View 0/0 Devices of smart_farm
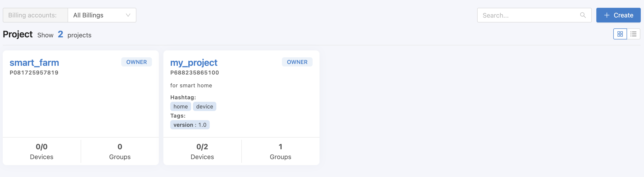The width and height of the screenshot is (644, 177). tap(41, 151)
